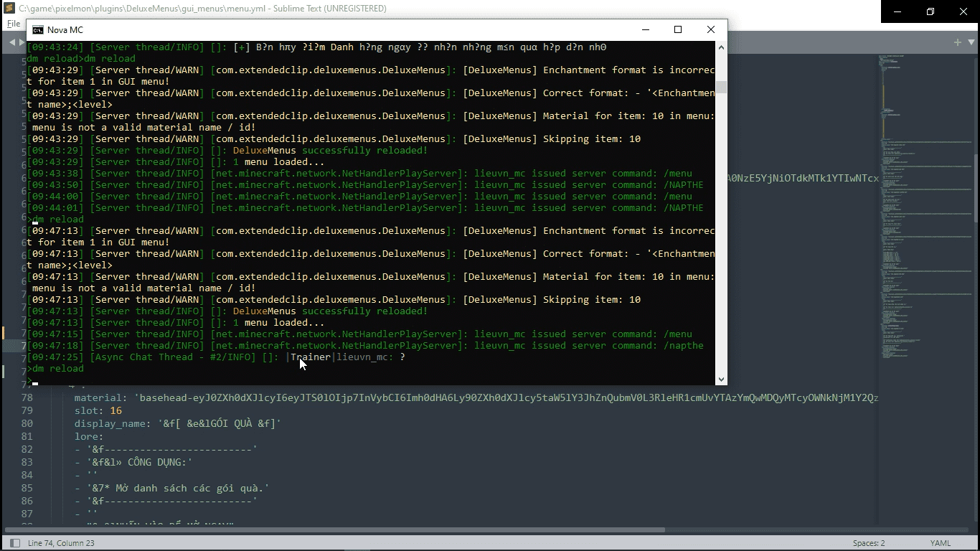This screenshot has width=980, height=551.
Task: Click line number 79 in the gutter
Action: click(27, 410)
